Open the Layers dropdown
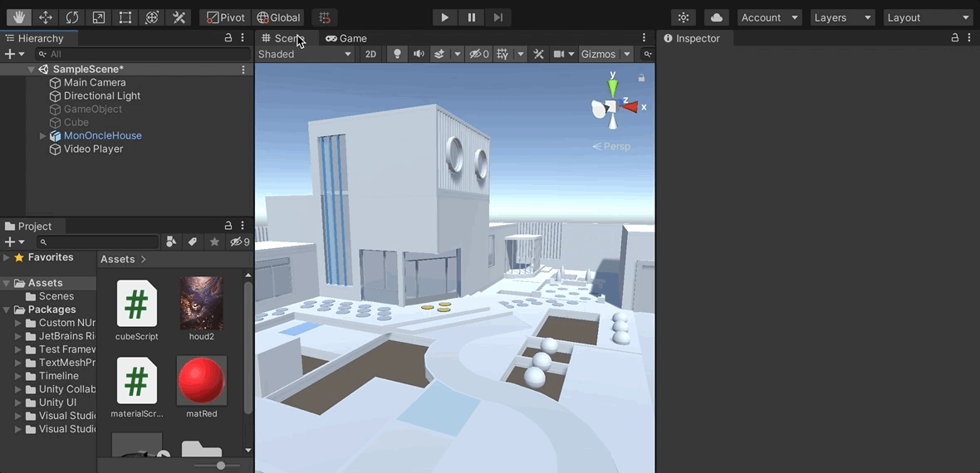The height and width of the screenshot is (473, 980). [843, 17]
